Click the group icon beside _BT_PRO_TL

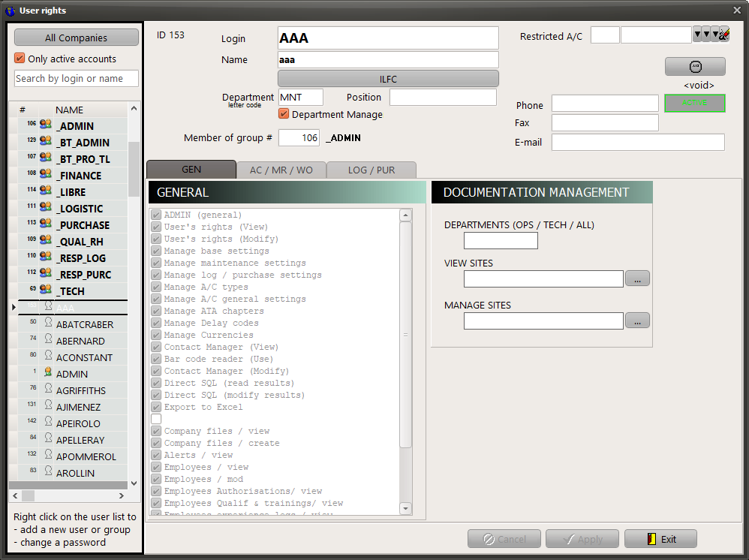[x=45, y=157]
